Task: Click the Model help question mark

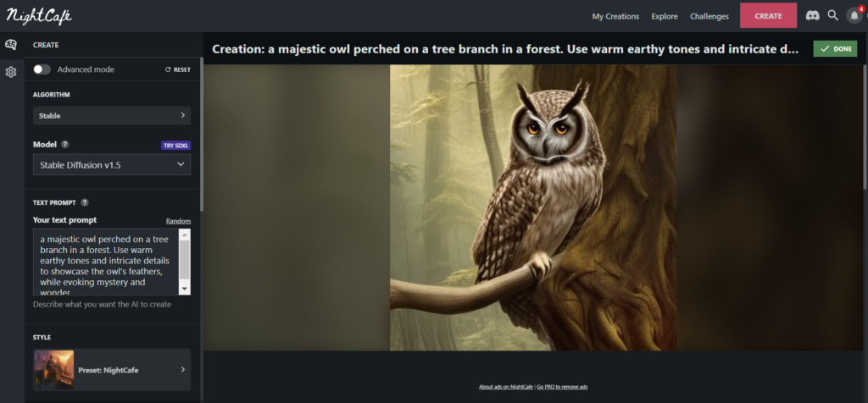Action: pyautogui.click(x=64, y=144)
